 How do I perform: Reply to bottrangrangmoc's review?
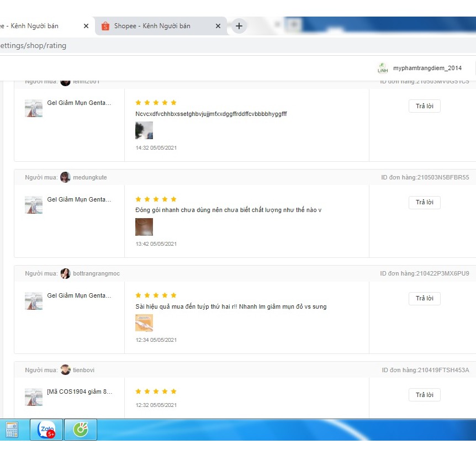(425, 298)
